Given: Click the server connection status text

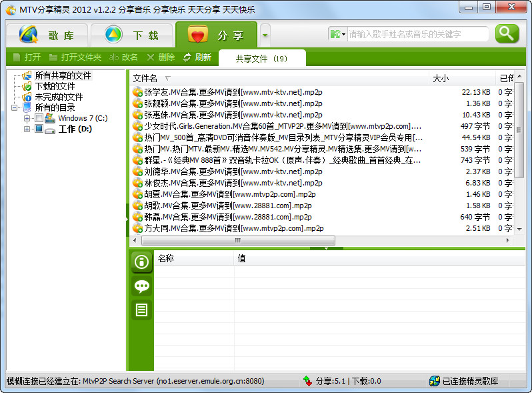Looking at the screenshot, I should pyautogui.click(x=135, y=381).
